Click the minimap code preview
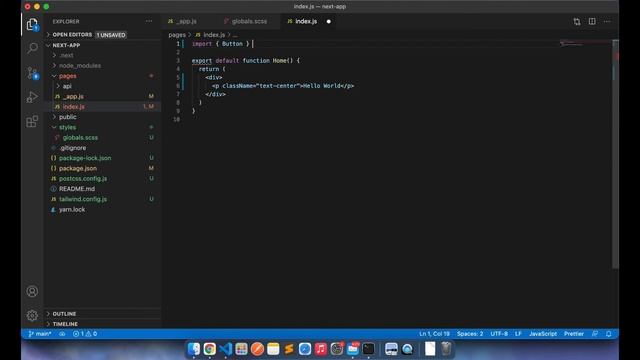Screen dimensions: 640x360 (571, 43)
